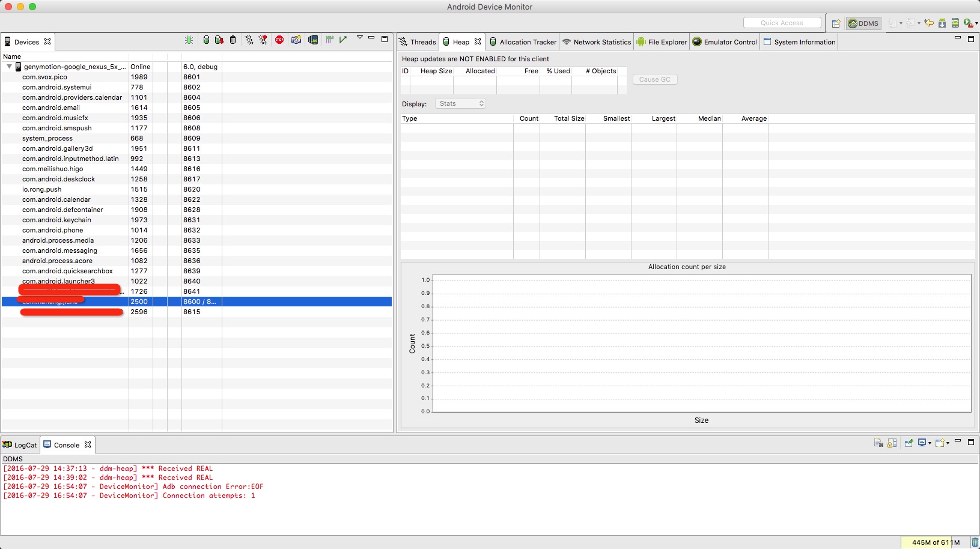Click the Dump HPROF file icon

219,40
